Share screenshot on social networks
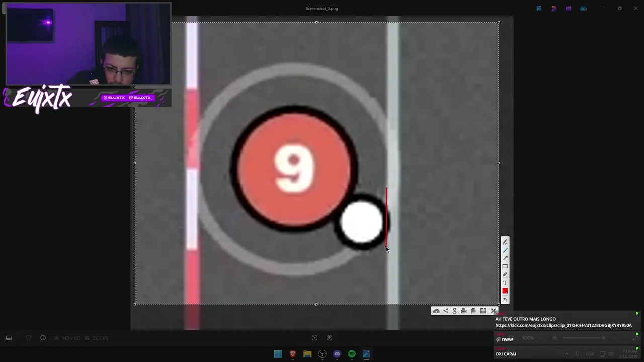This screenshot has height=362, width=644. (x=445, y=311)
